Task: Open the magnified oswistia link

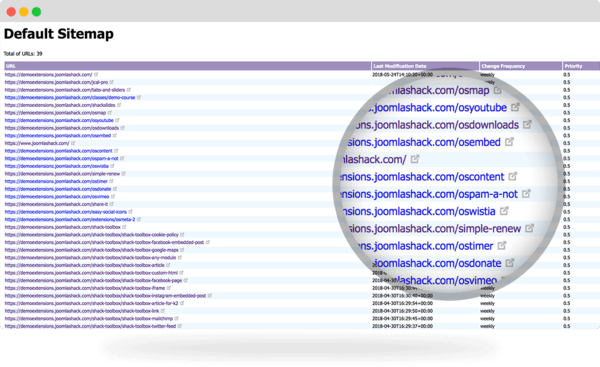Action: [x=418, y=211]
